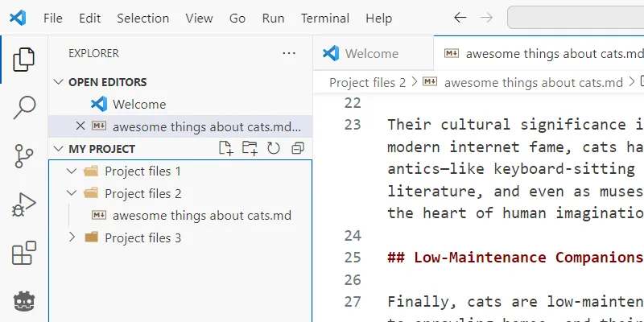Collapse the Project files 2 folder
This screenshot has height=322, width=644.
[x=72, y=194]
